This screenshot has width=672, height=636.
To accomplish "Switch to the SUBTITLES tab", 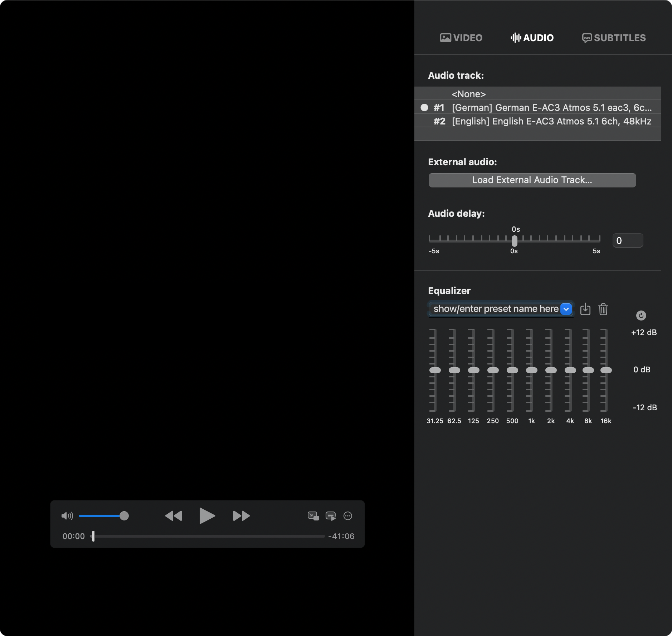I will pyautogui.click(x=614, y=38).
